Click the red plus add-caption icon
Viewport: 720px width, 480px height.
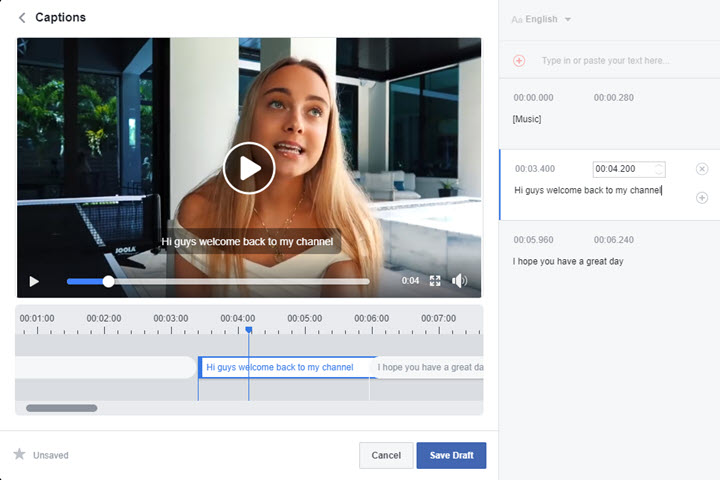(x=519, y=61)
